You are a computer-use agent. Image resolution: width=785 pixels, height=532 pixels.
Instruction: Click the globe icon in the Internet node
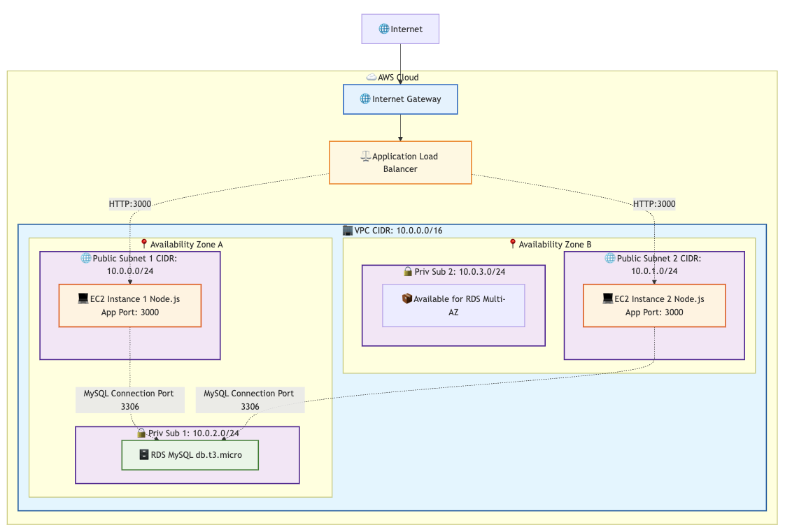(384, 29)
